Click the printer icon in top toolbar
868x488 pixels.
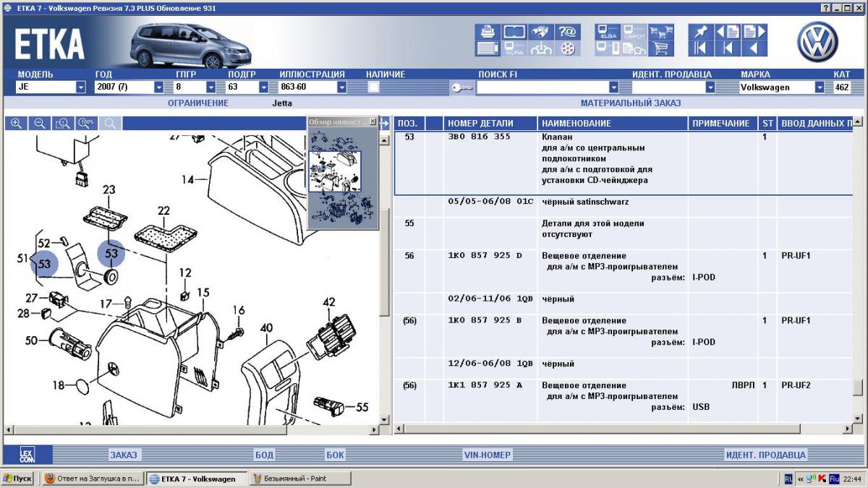(488, 32)
